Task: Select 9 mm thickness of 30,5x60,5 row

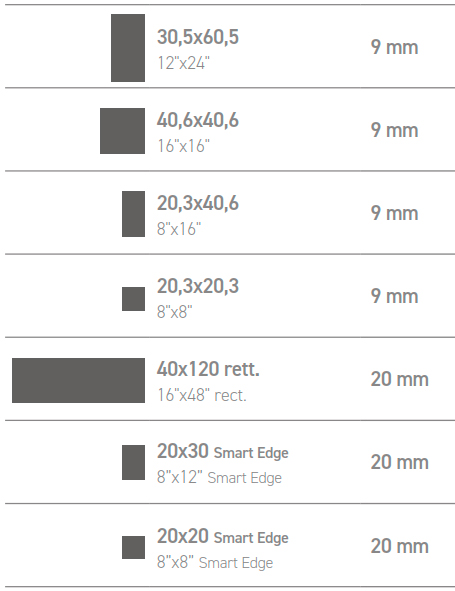Action: click(x=395, y=47)
